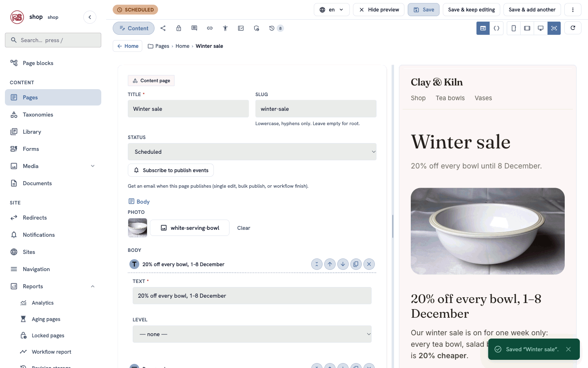The height and width of the screenshot is (368, 588).
Task: Open the three-dot more options menu
Action: [x=572, y=10]
